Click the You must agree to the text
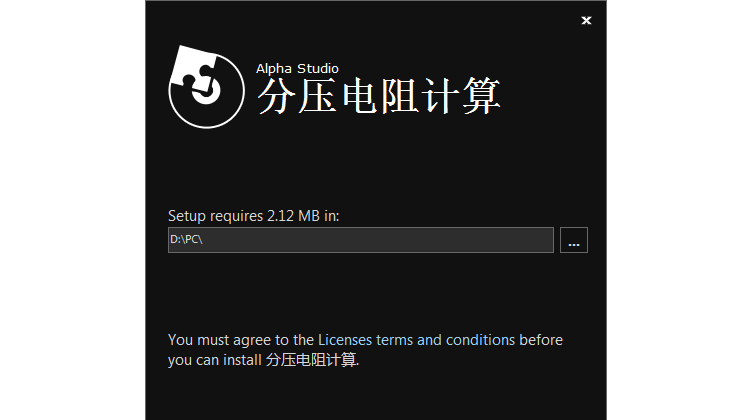This screenshot has height=420, width=741. 241,340
